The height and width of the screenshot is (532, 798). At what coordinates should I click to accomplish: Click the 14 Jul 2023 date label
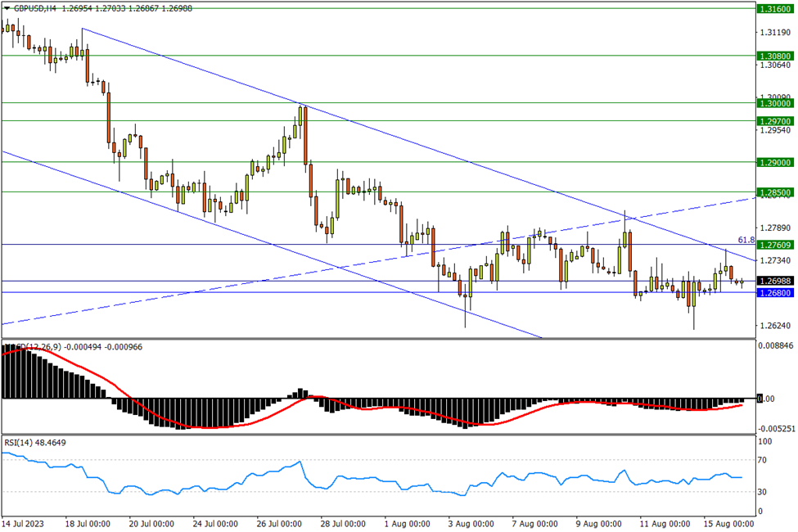(x=25, y=523)
